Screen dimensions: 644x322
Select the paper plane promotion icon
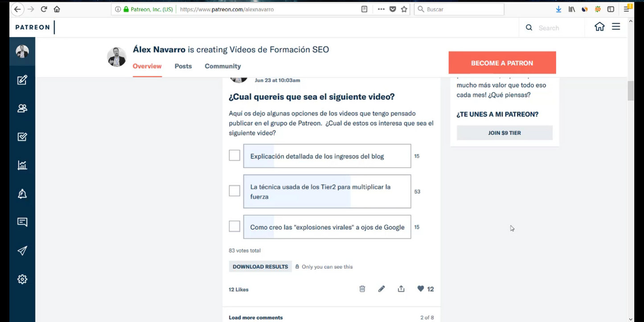pyautogui.click(x=22, y=250)
